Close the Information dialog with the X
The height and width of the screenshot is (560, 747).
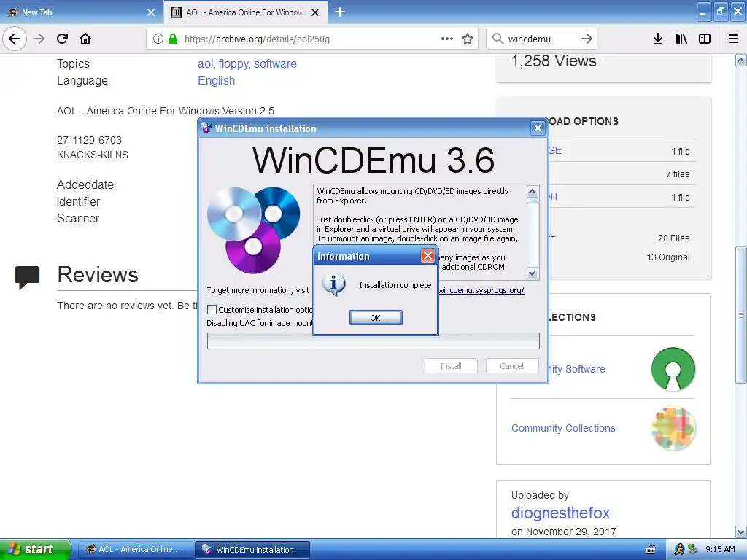(427, 256)
